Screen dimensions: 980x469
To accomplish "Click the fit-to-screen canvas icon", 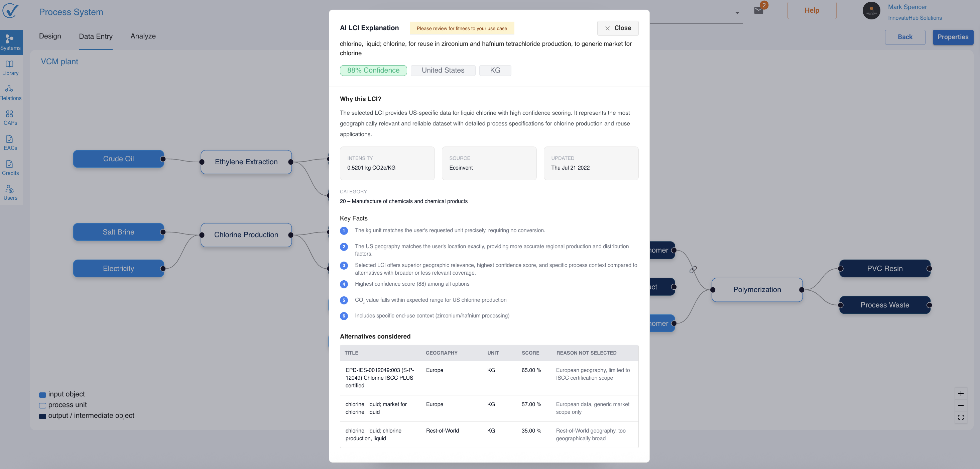I will 961,417.
